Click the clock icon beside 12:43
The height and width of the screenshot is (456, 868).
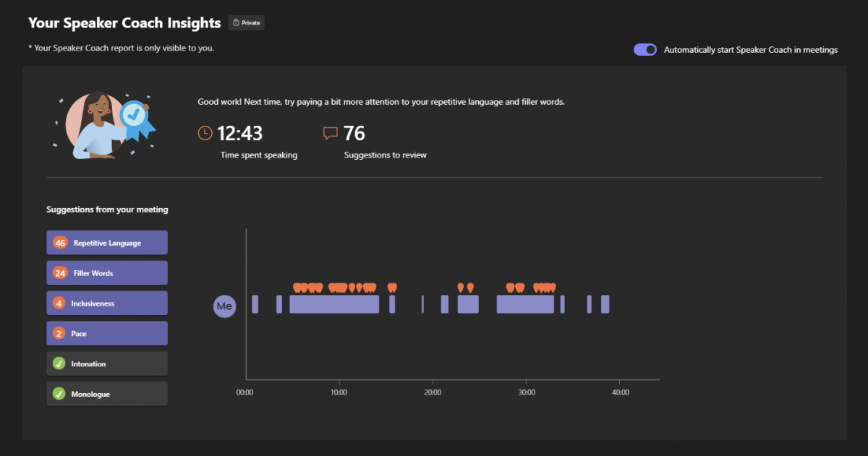pos(205,133)
